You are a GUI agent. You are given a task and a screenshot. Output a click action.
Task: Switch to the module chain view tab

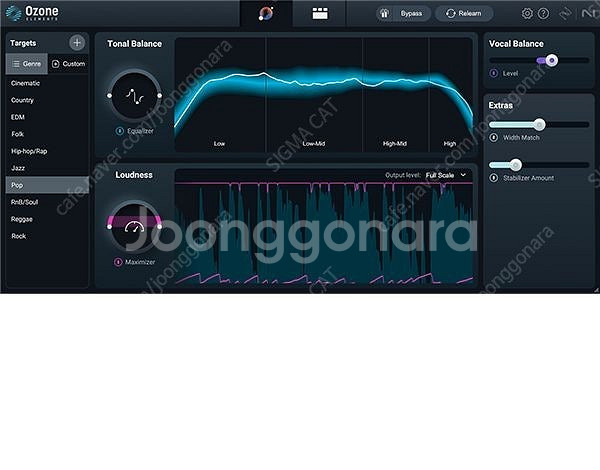(320, 13)
